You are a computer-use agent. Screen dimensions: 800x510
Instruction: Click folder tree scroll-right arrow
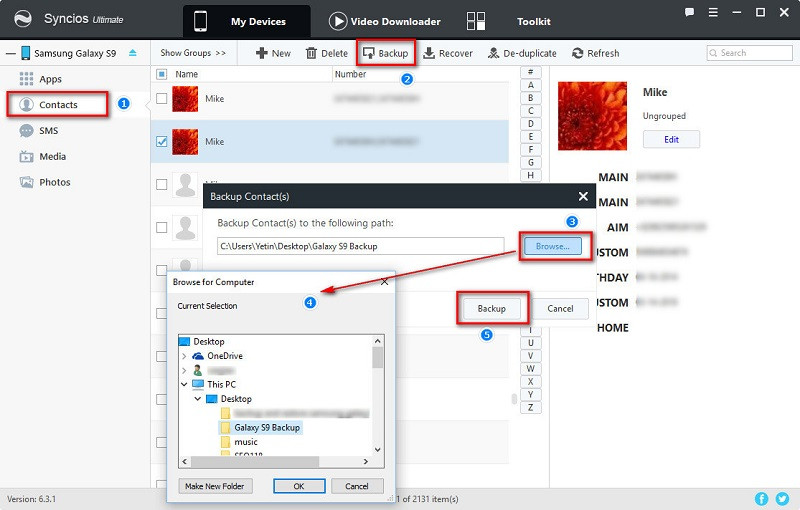pyautogui.click(x=366, y=462)
